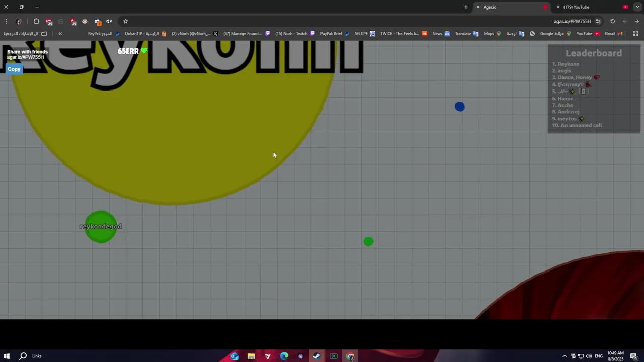Image resolution: width=644 pixels, height=362 pixels.
Task: Open Outlook from the taskbar
Action: pyautogui.click(x=234, y=356)
